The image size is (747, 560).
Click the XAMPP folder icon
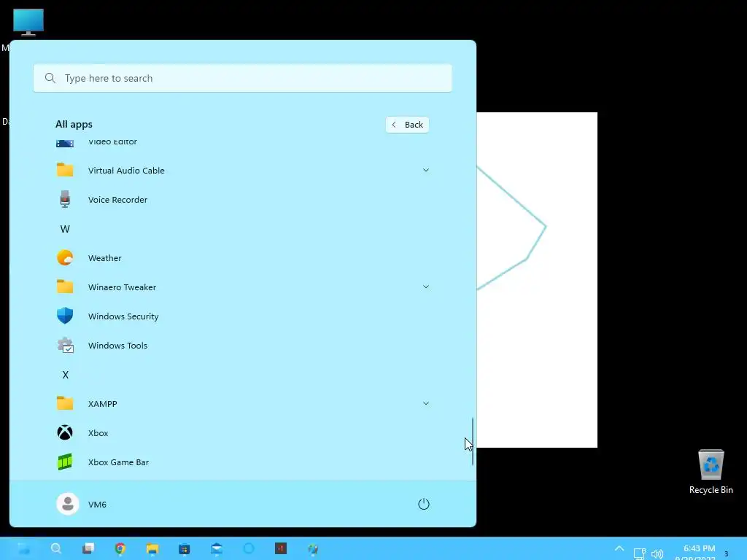65,403
